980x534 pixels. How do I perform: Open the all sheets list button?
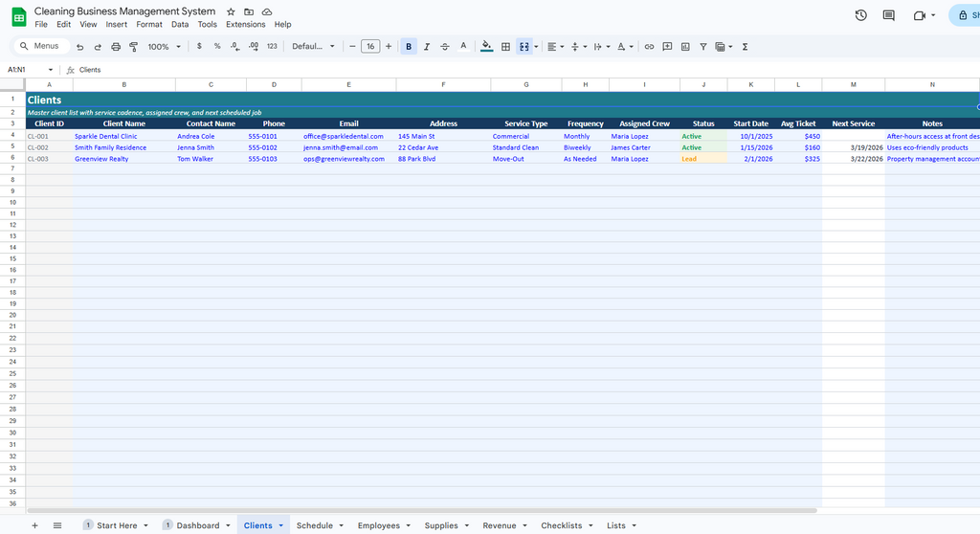57,525
